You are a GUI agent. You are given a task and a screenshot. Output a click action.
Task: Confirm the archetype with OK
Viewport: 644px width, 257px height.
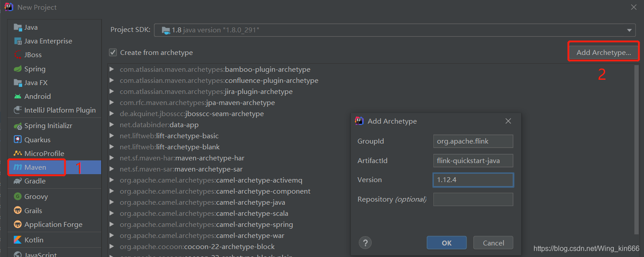tap(447, 243)
